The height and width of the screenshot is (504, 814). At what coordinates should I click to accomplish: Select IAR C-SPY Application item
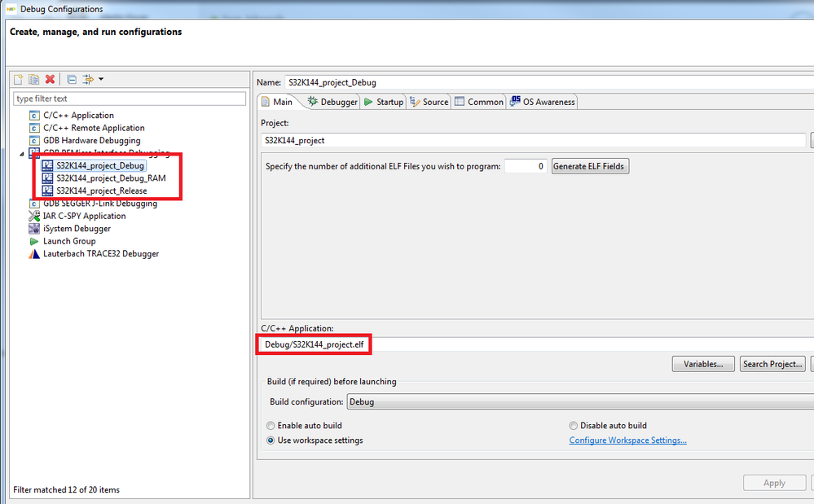click(84, 216)
